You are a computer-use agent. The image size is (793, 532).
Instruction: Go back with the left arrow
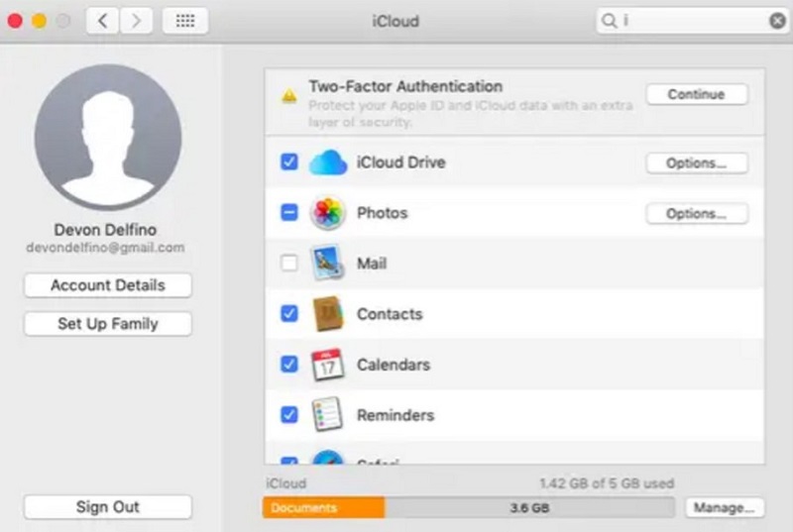tap(103, 21)
